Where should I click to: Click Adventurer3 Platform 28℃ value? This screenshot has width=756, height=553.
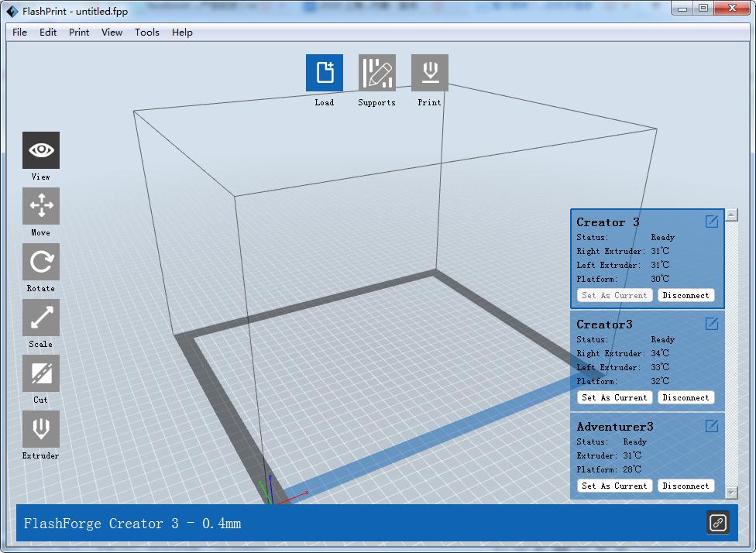pos(632,469)
